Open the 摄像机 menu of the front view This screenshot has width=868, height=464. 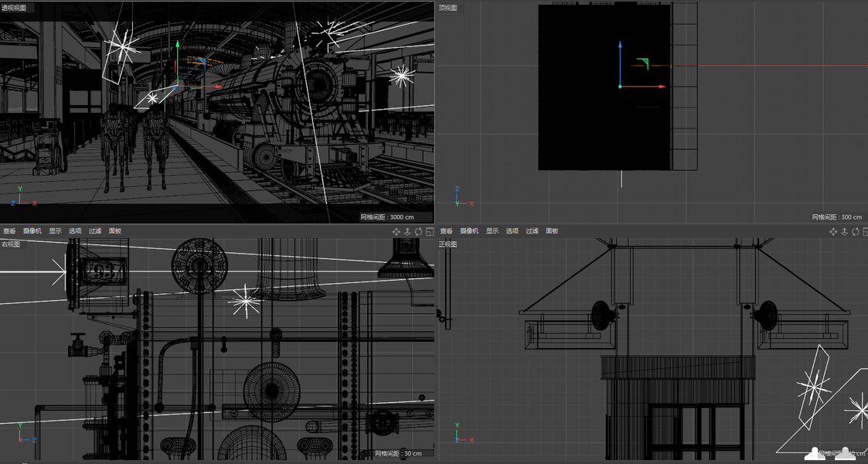pyautogui.click(x=469, y=231)
